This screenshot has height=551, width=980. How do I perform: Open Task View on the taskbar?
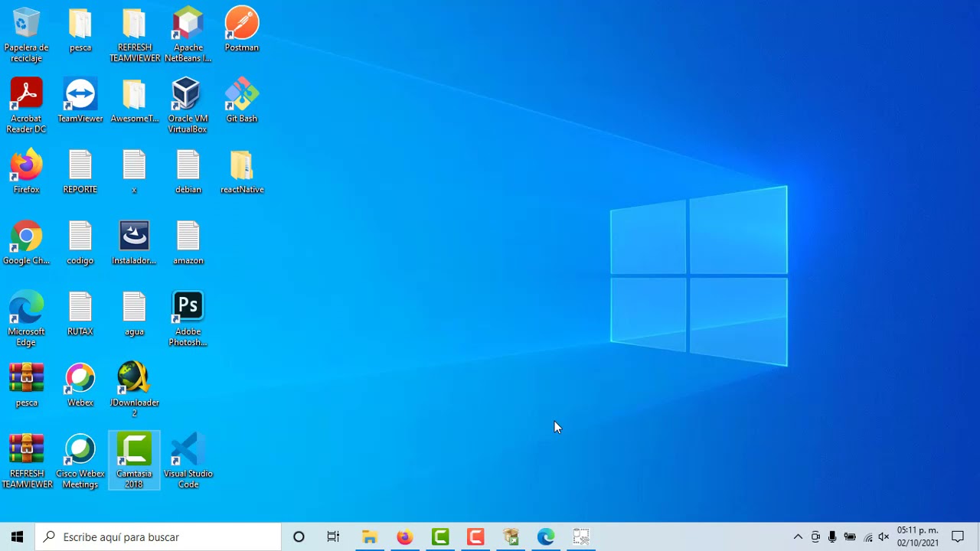(333, 536)
